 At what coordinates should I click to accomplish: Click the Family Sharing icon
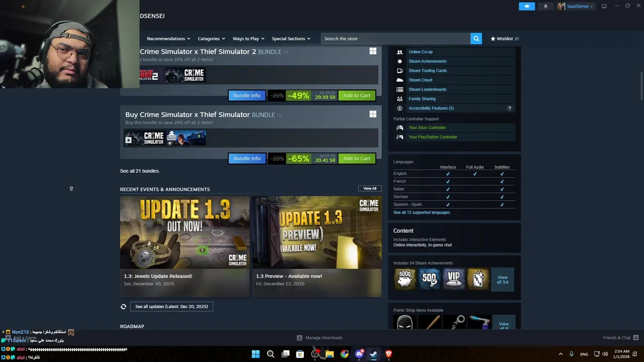[x=399, y=99]
